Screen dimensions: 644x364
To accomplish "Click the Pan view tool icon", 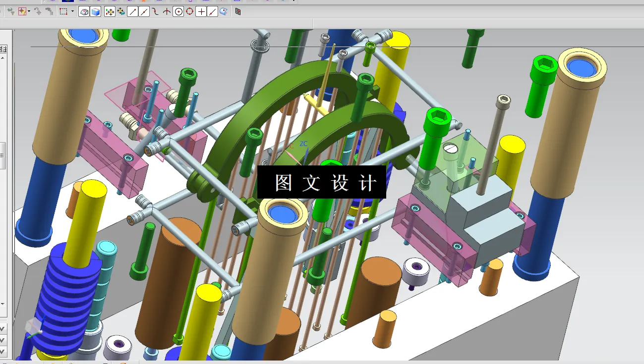I will click(110, 11).
